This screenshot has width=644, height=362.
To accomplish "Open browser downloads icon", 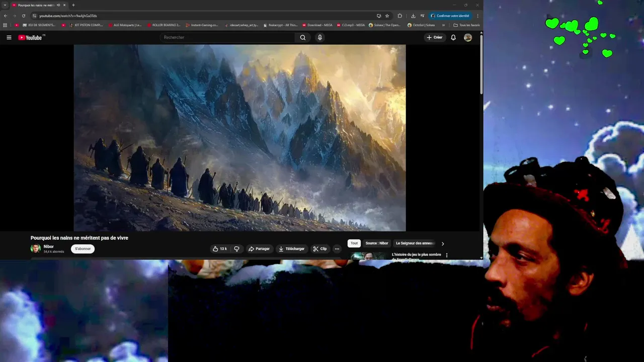I will point(413,16).
